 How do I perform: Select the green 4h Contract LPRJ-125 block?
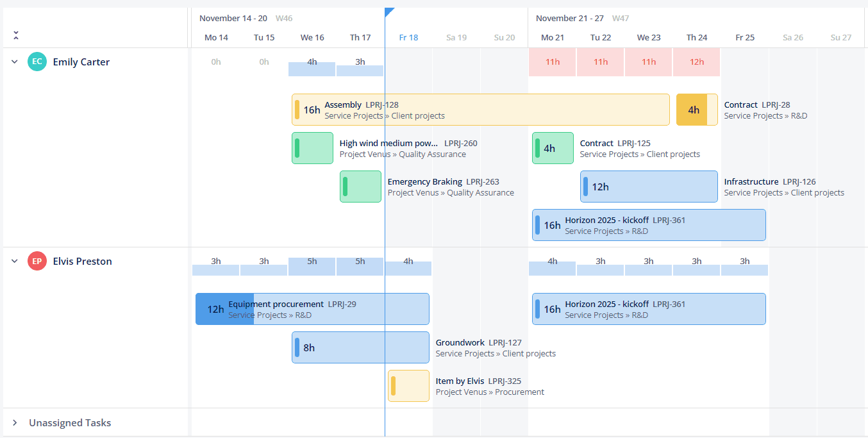coord(553,148)
